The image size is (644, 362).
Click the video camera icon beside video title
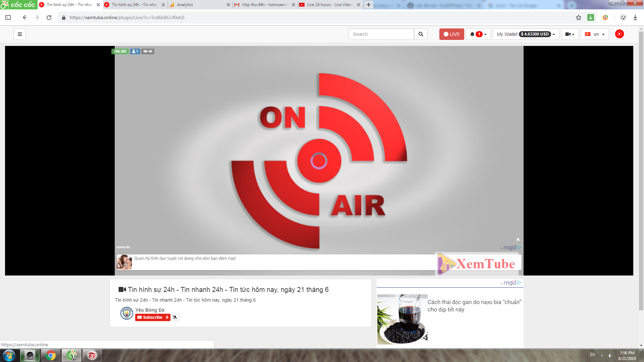coord(121,289)
